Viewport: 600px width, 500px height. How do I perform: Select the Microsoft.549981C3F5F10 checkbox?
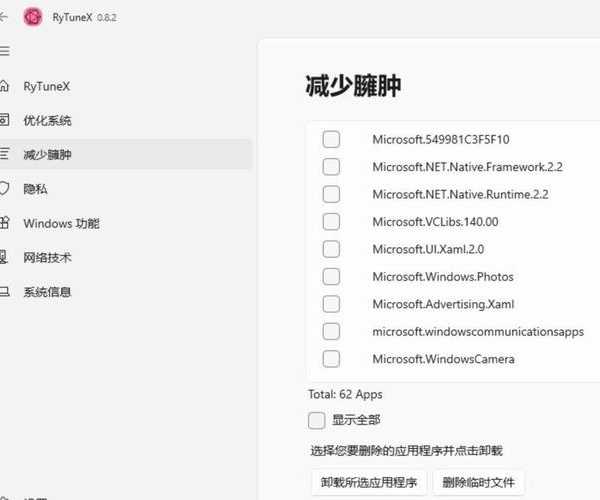[331, 139]
